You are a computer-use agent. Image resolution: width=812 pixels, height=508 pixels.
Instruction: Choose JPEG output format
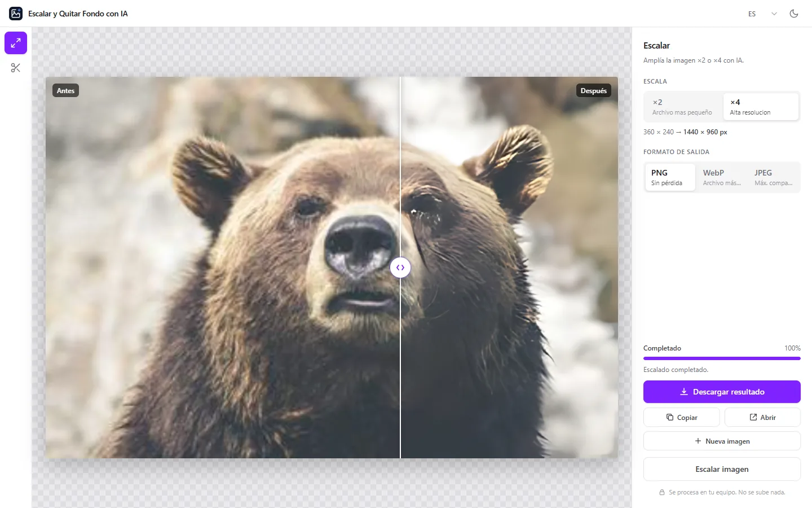click(774, 177)
